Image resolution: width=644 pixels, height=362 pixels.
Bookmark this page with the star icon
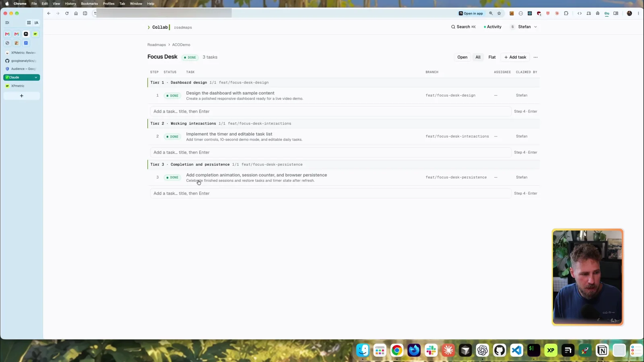[499, 13]
